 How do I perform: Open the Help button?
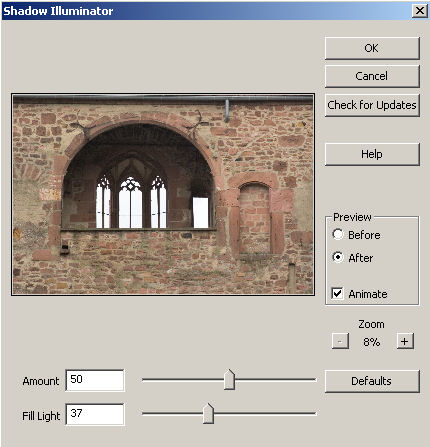(x=372, y=154)
